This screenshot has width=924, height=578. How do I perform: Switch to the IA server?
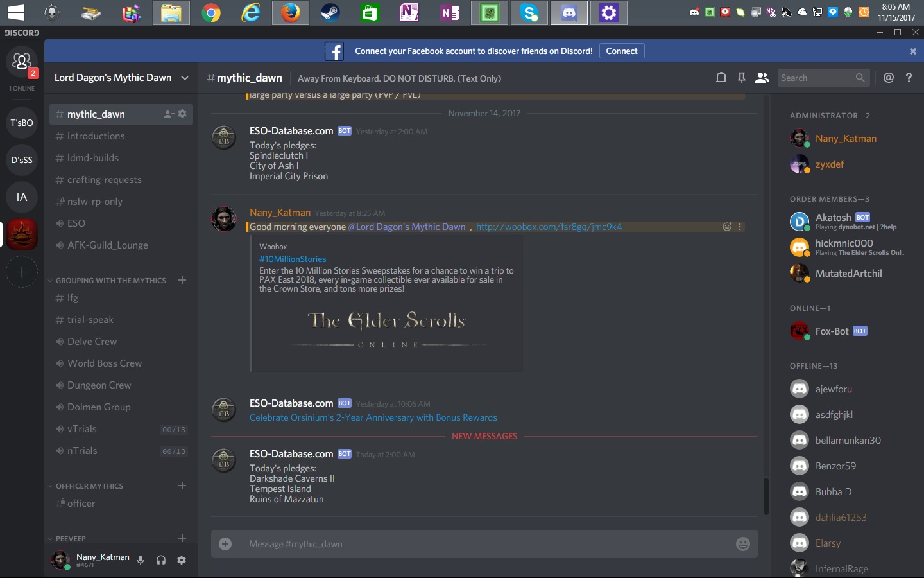point(22,197)
